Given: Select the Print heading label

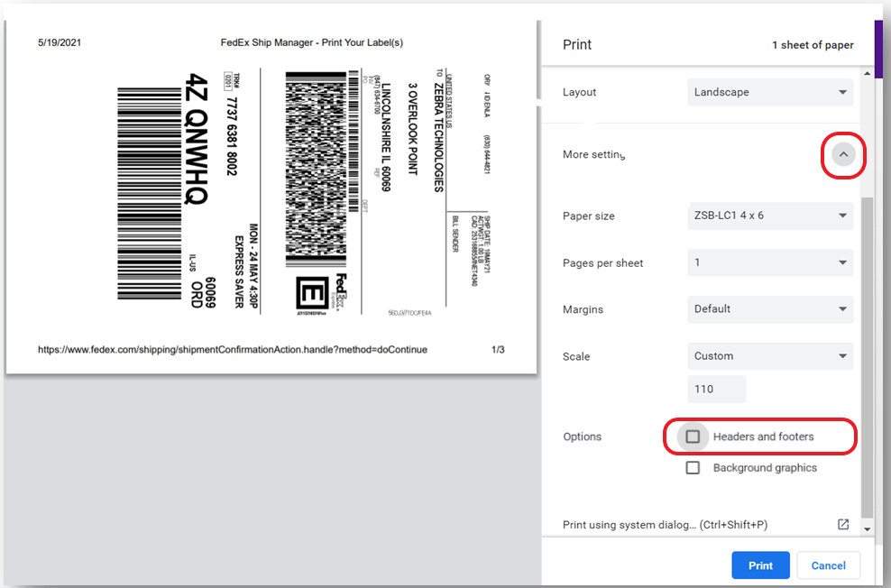Looking at the screenshot, I should tap(577, 44).
